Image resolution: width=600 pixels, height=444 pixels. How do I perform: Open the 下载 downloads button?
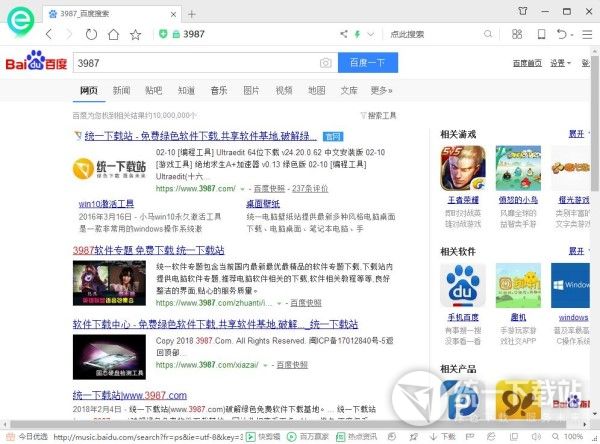(443, 436)
